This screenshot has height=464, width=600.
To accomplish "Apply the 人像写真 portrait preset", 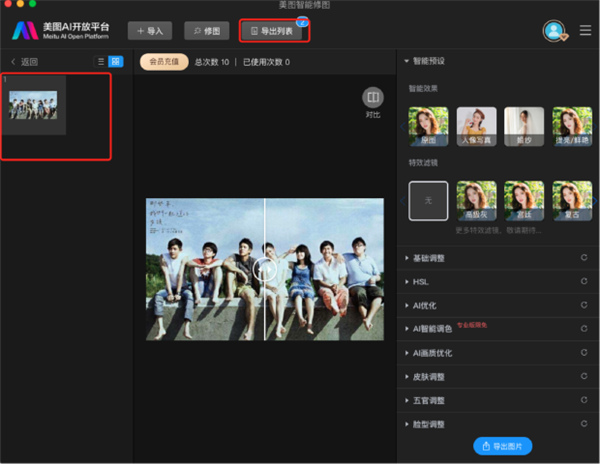I will [x=476, y=127].
